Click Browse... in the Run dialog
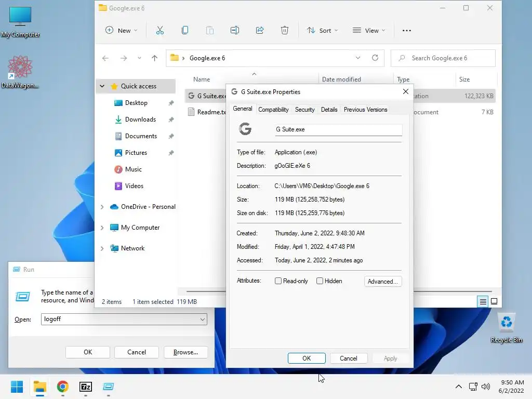Screen dimensions: 532x399 click(x=185, y=352)
